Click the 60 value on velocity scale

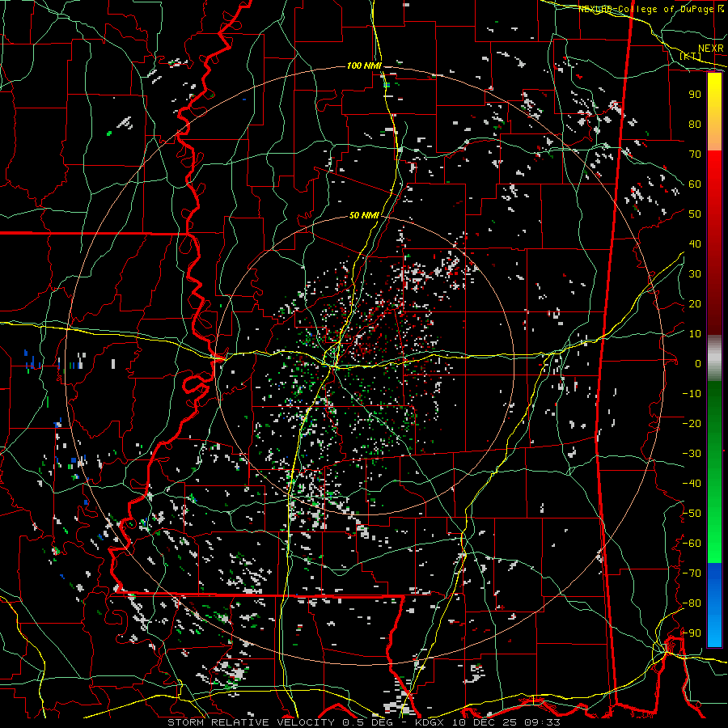pos(695,184)
